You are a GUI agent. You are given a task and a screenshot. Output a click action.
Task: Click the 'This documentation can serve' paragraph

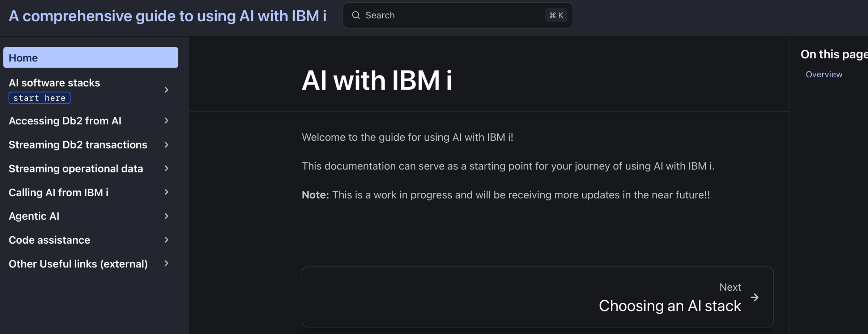pyautogui.click(x=508, y=166)
